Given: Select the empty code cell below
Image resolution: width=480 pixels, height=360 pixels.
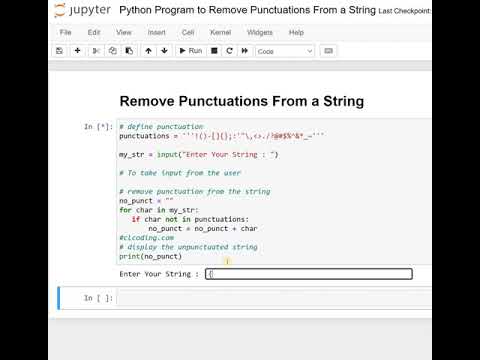Looking at the screenshot, I should coord(275,298).
